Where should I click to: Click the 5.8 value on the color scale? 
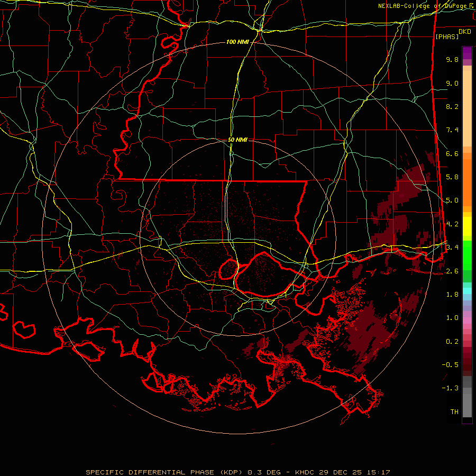[452, 177]
